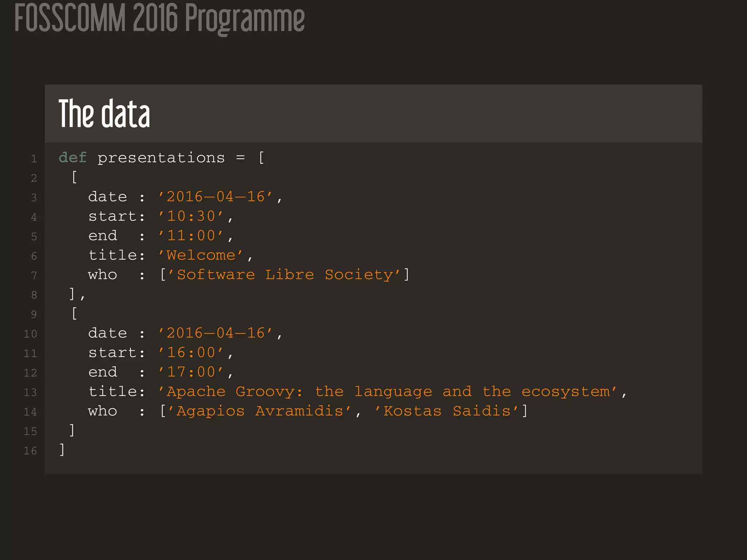Click the title string 'Welcome'
The image size is (747, 560).
click(201, 255)
